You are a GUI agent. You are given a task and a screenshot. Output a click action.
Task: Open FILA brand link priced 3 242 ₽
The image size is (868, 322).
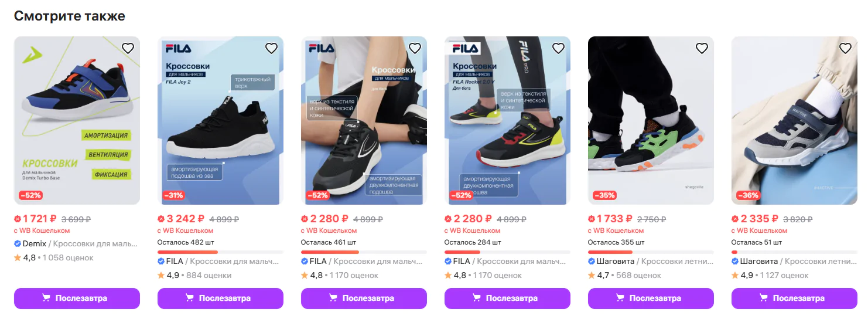[175, 261]
